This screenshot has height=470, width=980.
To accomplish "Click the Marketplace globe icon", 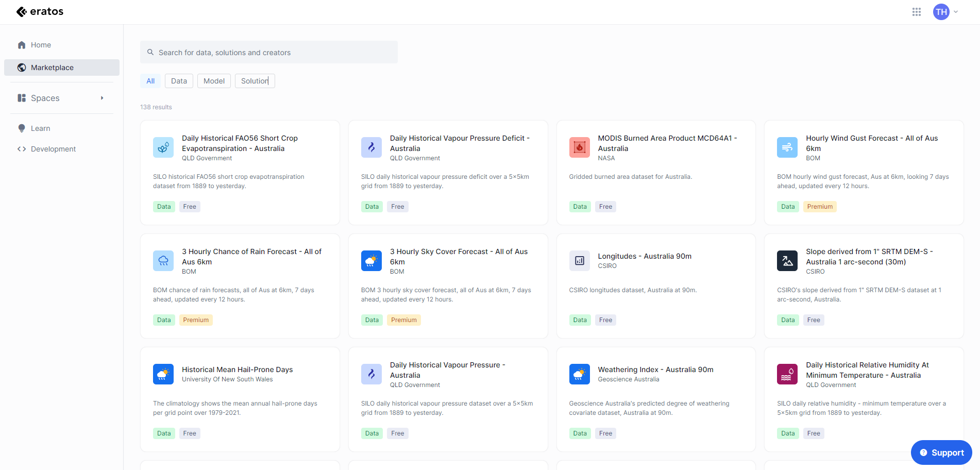I will (x=22, y=68).
